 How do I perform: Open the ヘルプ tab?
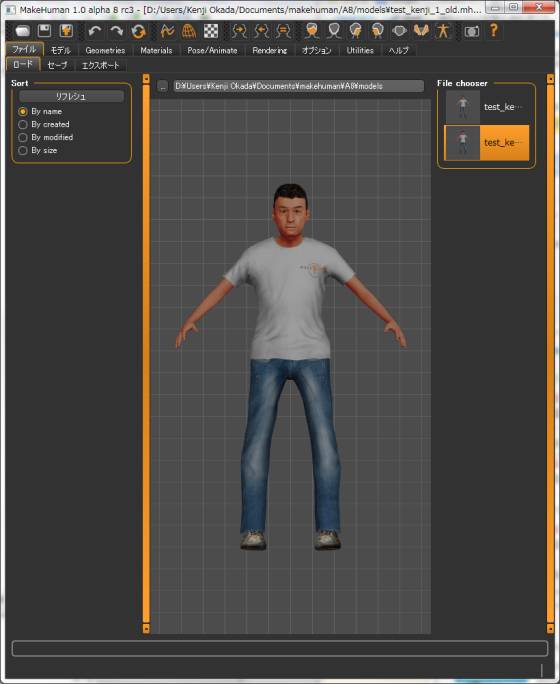[x=399, y=50]
